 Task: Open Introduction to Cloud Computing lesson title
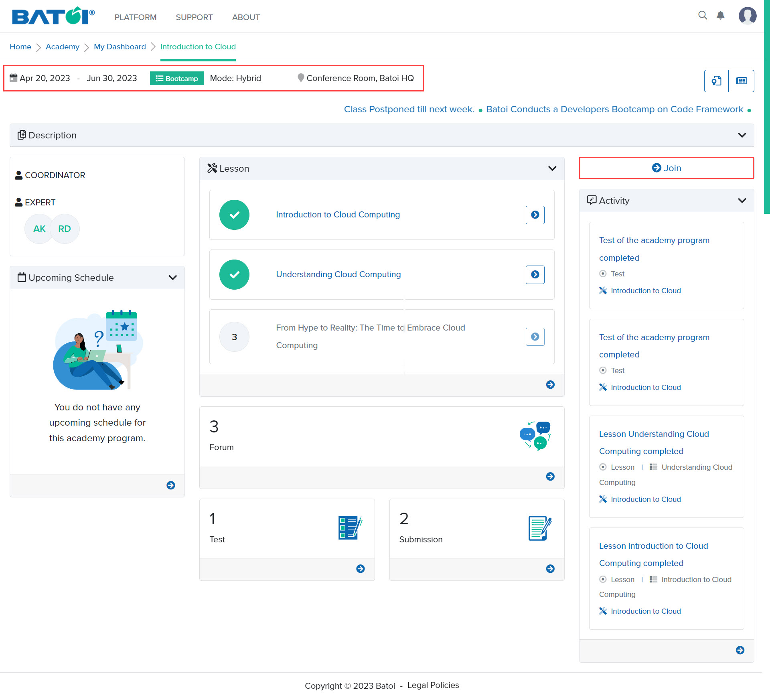pyautogui.click(x=338, y=215)
